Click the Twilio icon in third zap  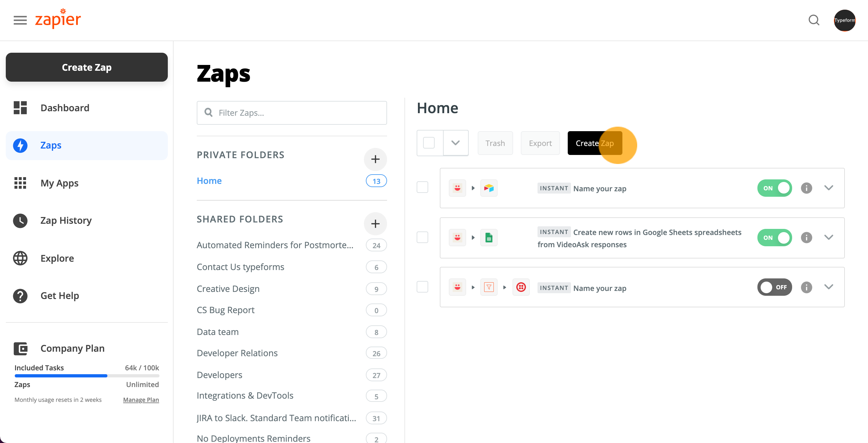click(521, 287)
